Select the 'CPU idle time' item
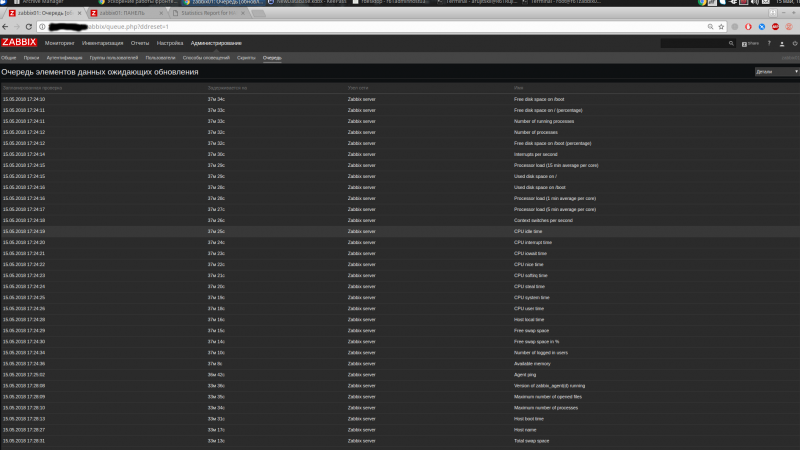This screenshot has height=450, width=800. click(x=528, y=232)
